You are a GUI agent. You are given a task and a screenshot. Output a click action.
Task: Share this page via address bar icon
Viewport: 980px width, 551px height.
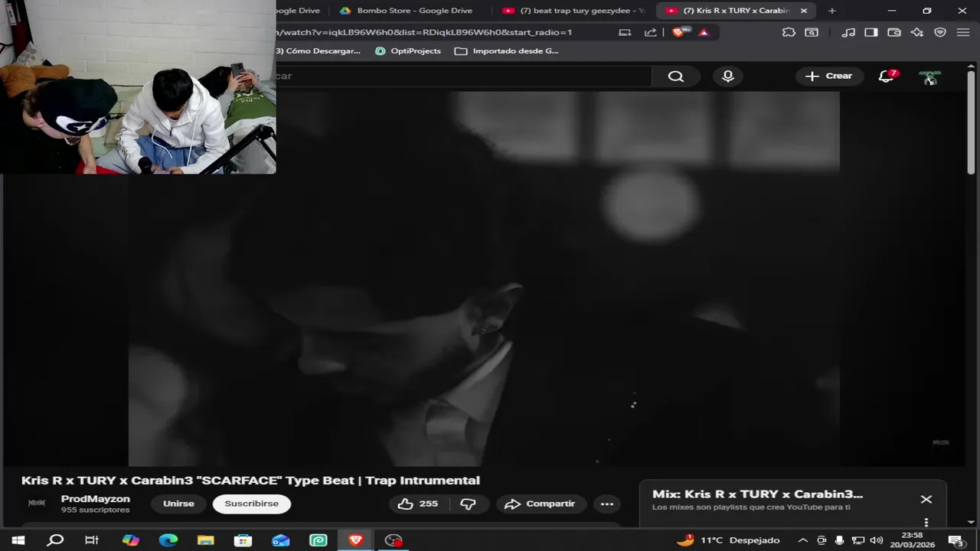(x=651, y=32)
